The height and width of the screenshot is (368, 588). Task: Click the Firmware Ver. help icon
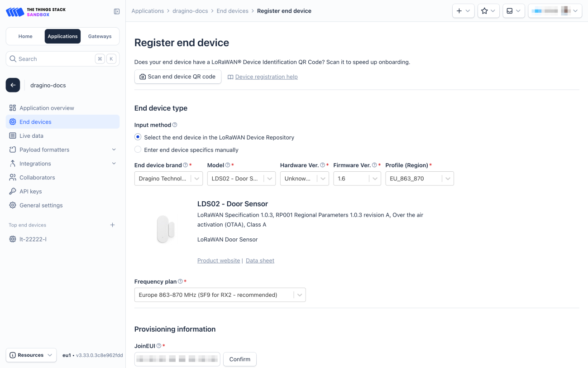(374, 165)
